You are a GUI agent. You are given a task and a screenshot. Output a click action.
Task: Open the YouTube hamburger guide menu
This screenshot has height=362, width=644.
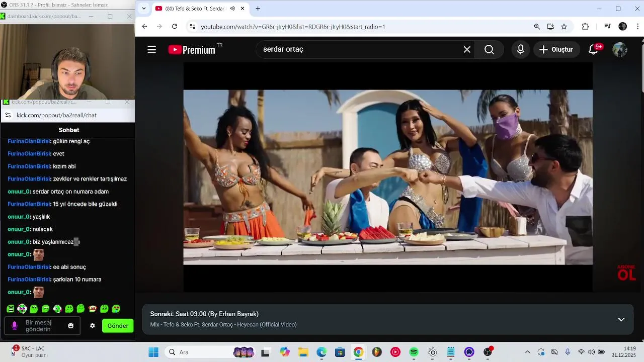point(151,49)
